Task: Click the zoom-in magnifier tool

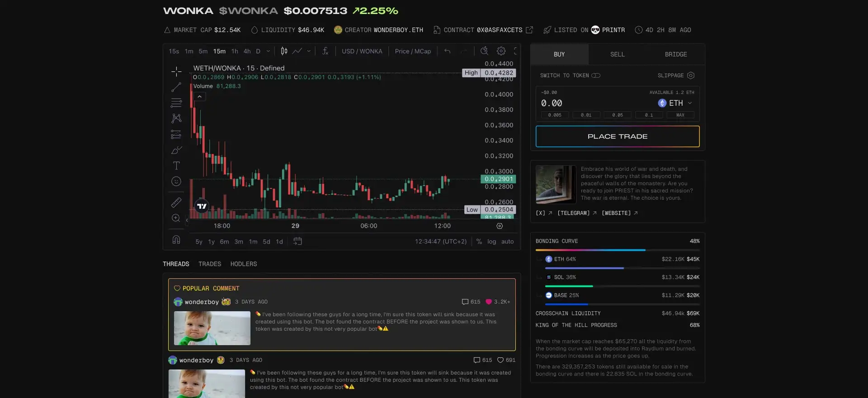Action: click(176, 218)
